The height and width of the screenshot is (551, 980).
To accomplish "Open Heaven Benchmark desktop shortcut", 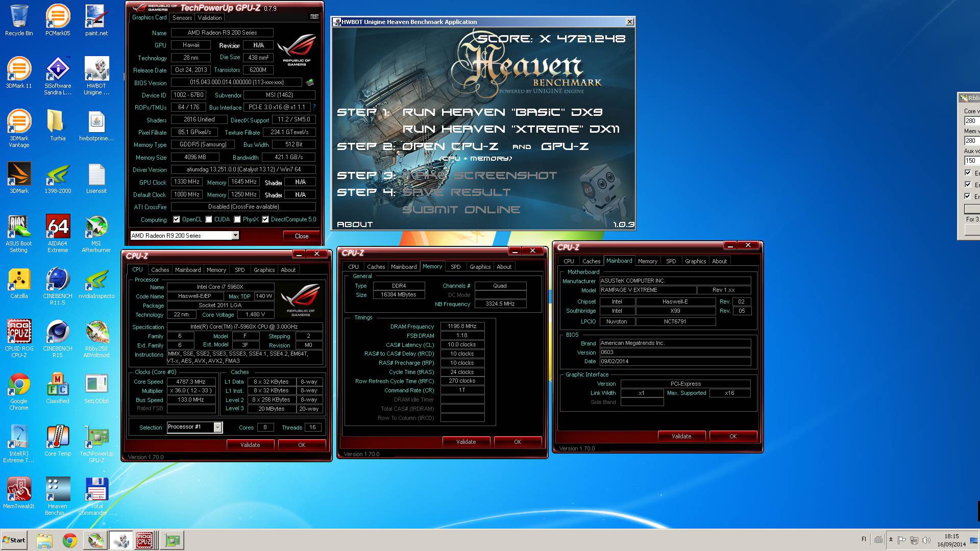I will [x=58, y=496].
